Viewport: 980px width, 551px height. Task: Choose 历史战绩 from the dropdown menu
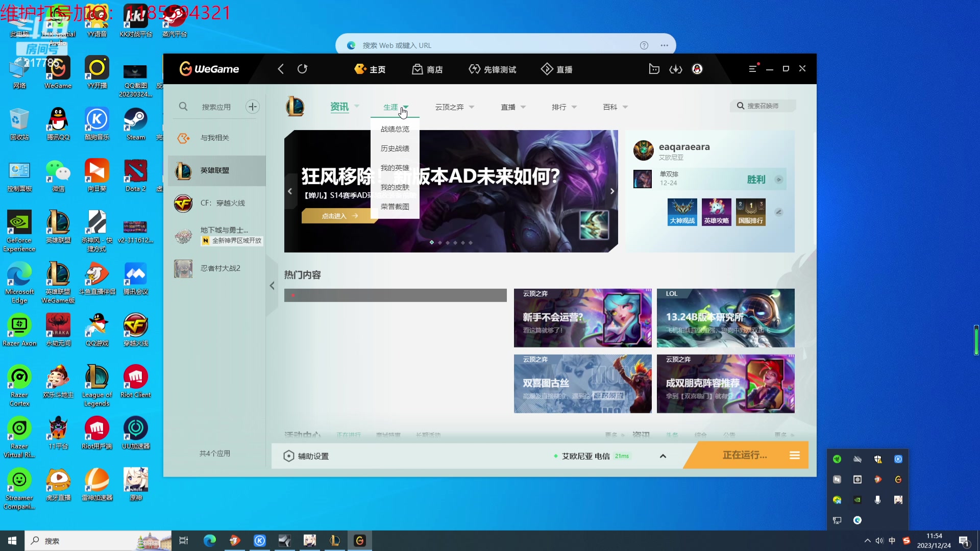coord(395,148)
